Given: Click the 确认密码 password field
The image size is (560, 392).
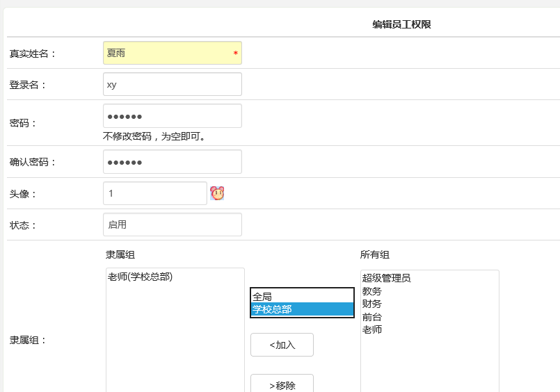Looking at the screenshot, I should click(172, 162).
